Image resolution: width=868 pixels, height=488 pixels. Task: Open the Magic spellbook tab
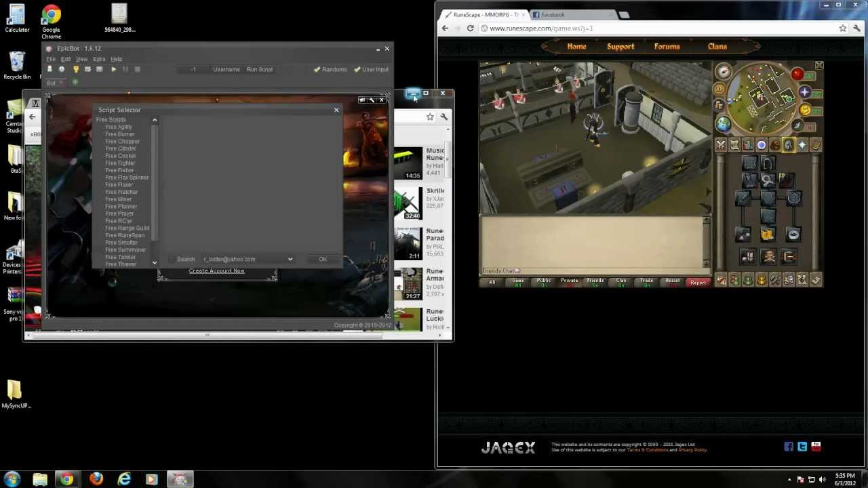point(816,145)
